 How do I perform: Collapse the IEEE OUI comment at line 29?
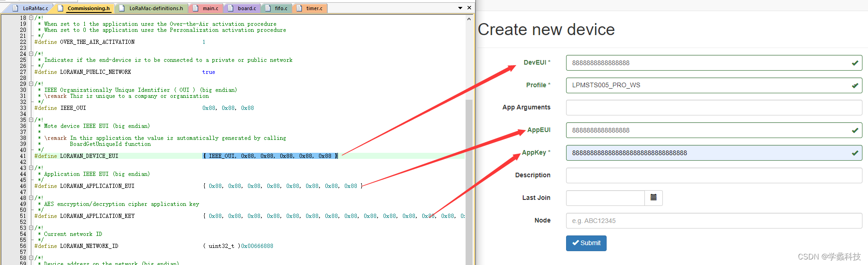click(x=31, y=84)
